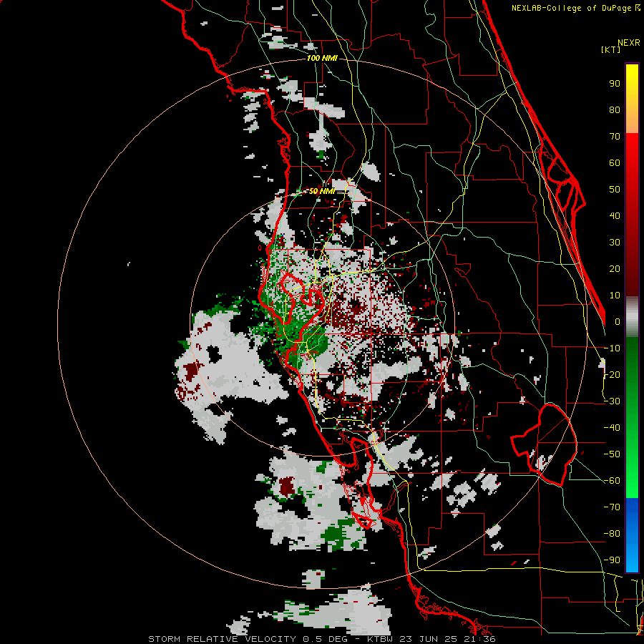Pick the bright green colorbar segment near -60
Screen dimensions: 644x644
click(632, 481)
